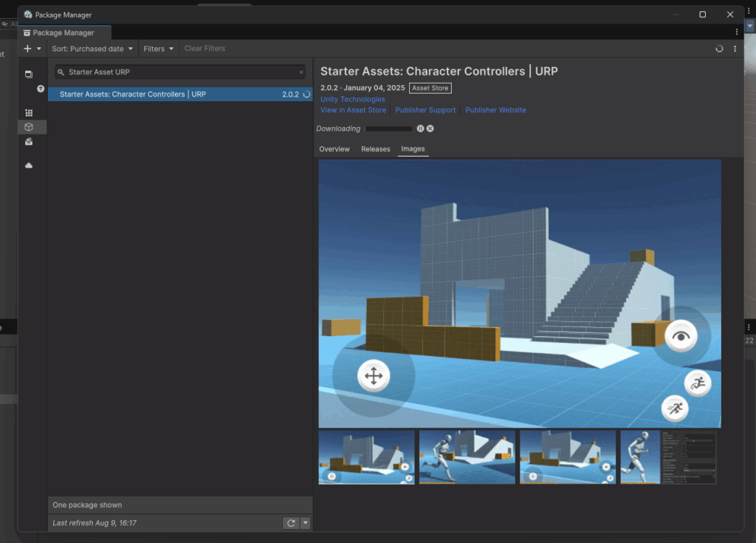Image resolution: width=756 pixels, height=543 pixels.
Task: Click in the Starter Asset URP search field
Action: [180, 72]
